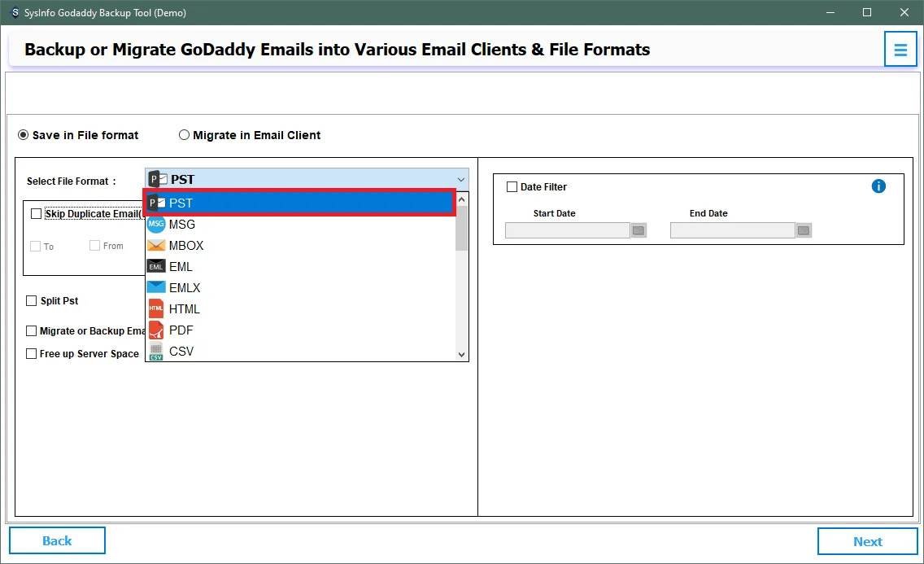This screenshot has height=564, width=924.
Task: Click the PDF file icon
Action: click(156, 330)
